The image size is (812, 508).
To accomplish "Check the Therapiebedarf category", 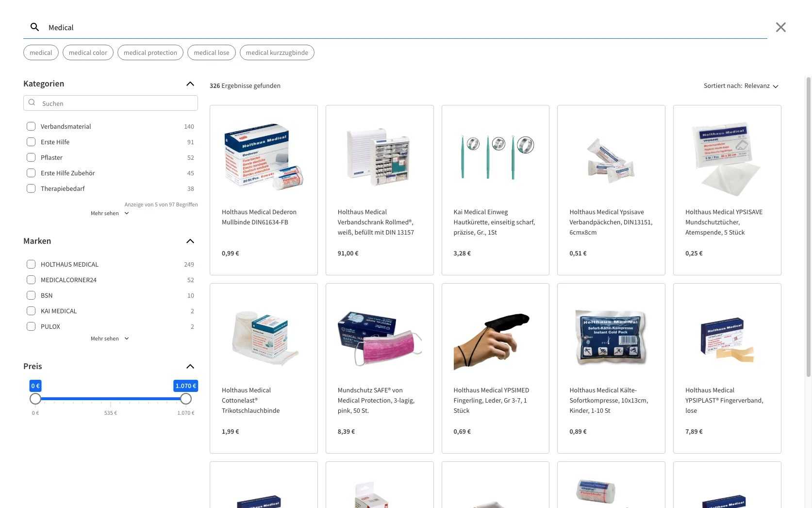I will point(31,188).
